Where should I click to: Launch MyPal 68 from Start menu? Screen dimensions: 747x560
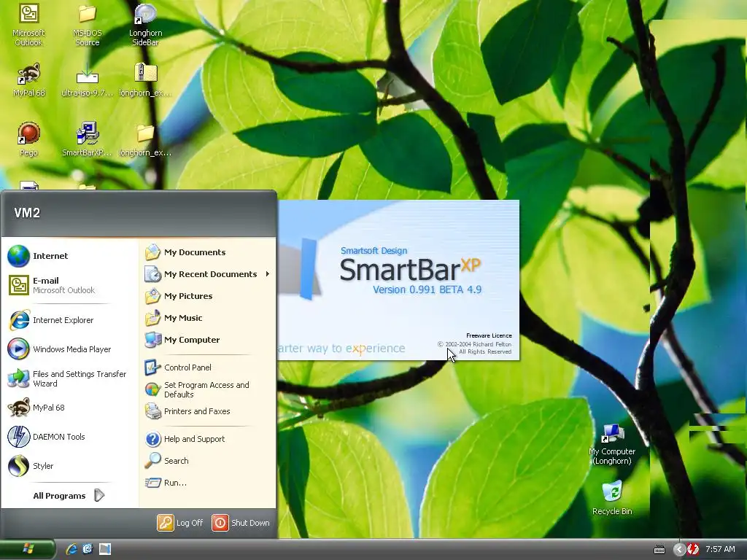coord(69,408)
